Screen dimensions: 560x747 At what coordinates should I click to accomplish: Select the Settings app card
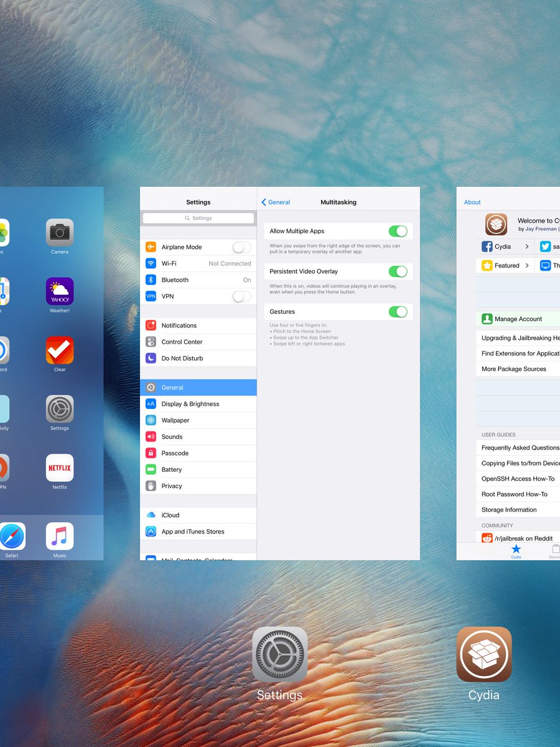click(280, 374)
